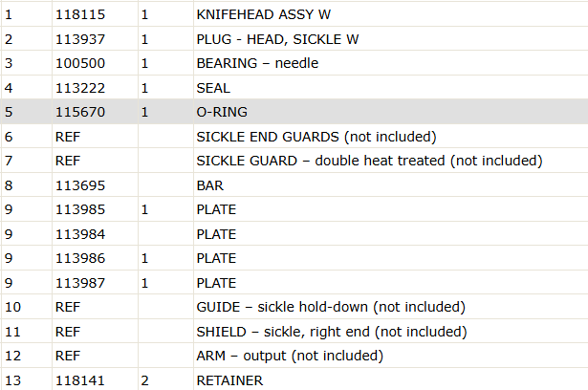
Task: Click the SEAL part row
Action: [x=294, y=88]
